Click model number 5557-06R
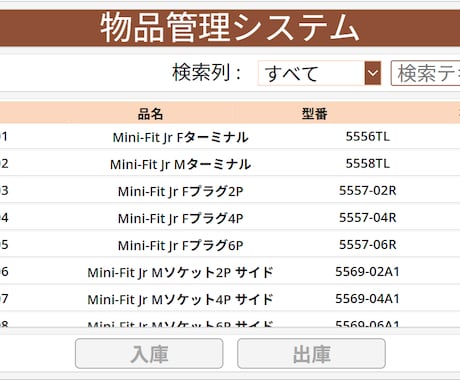Screen dimensions: 460x380 (367, 245)
